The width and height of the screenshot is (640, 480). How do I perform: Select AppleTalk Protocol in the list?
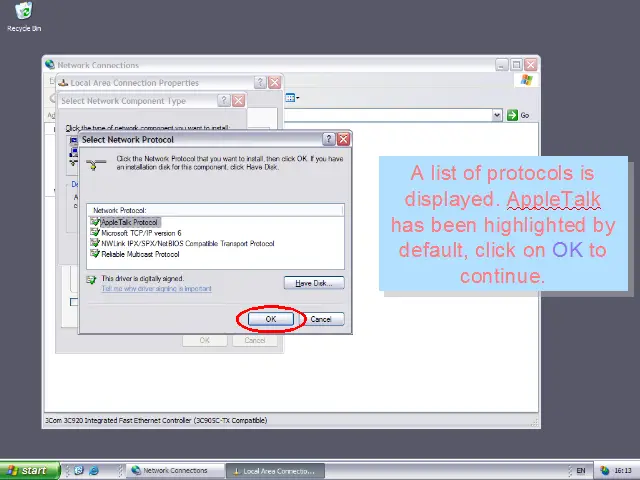tap(129, 222)
